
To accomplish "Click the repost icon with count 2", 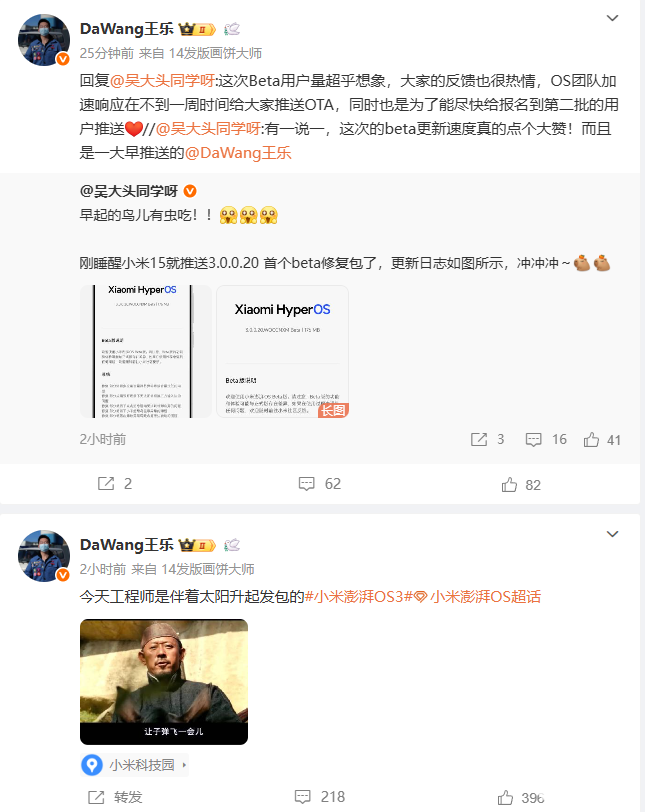I will click(106, 484).
